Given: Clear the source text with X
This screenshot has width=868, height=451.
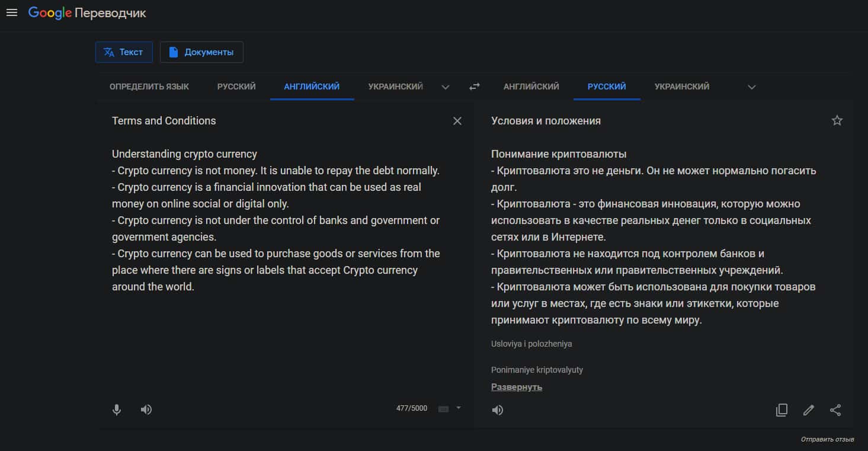Looking at the screenshot, I should [457, 121].
